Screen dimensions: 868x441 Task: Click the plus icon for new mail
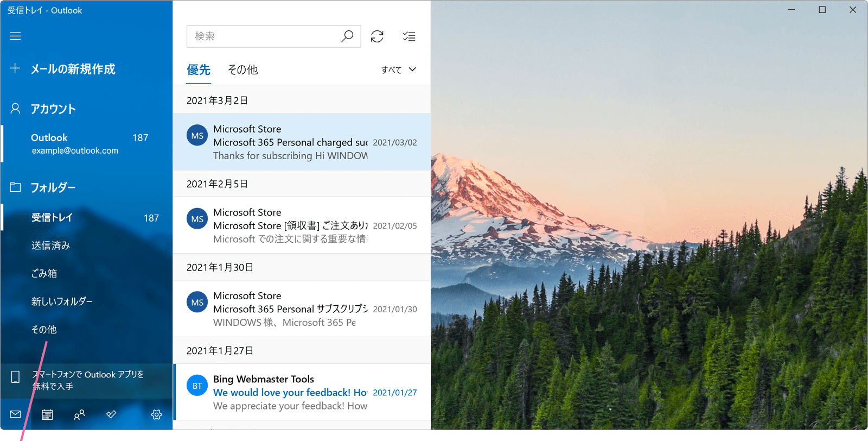click(15, 68)
